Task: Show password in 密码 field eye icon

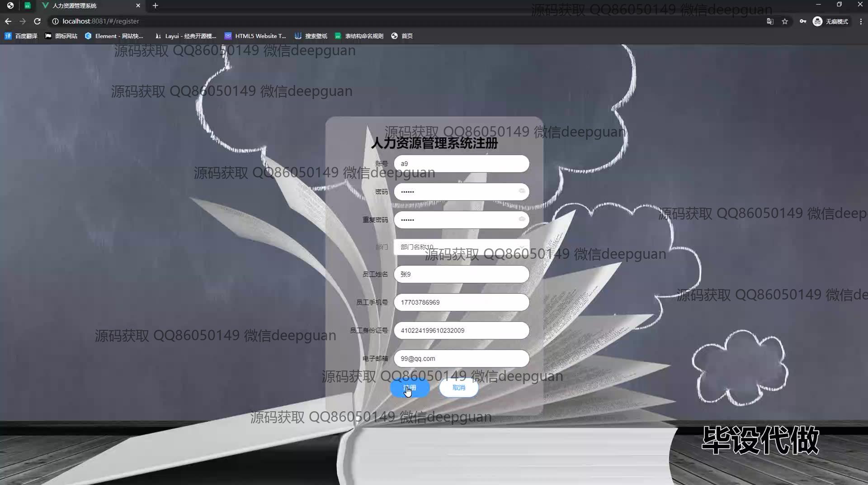Action: [522, 191]
